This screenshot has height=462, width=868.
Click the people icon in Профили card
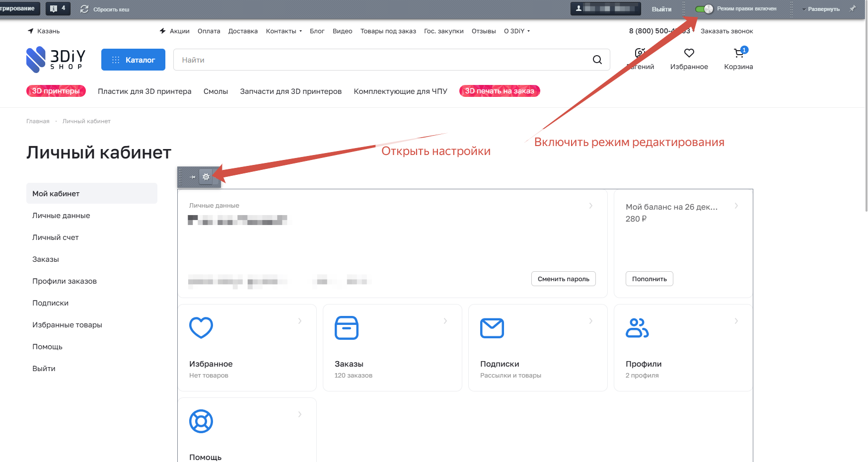click(x=638, y=328)
